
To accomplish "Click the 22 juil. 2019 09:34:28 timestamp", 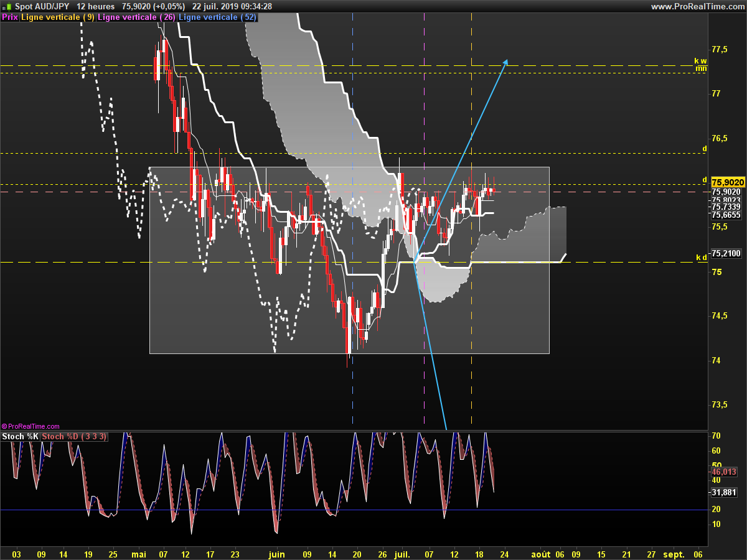I will coord(231,6).
